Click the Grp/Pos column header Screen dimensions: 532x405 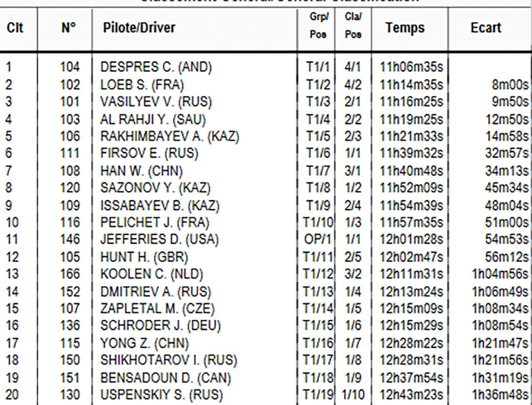click(x=318, y=26)
